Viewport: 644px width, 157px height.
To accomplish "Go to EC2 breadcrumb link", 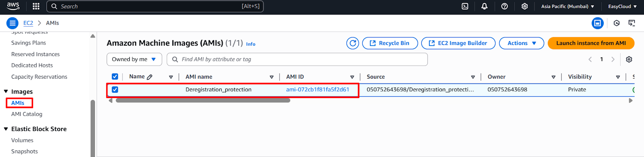I will 28,23.
